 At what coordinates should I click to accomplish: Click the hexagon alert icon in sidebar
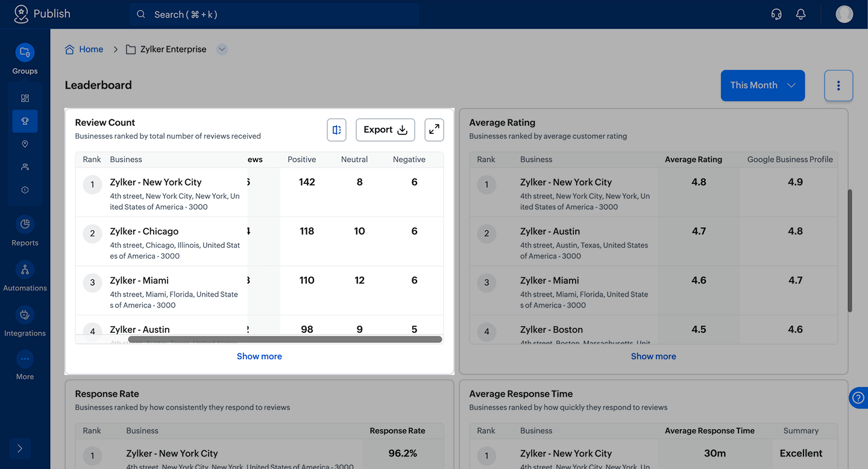point(25,190)
